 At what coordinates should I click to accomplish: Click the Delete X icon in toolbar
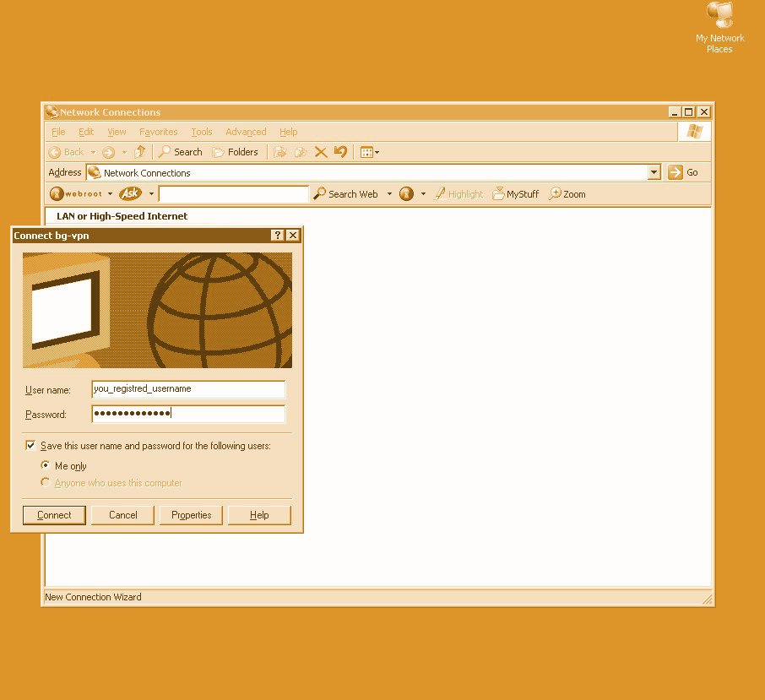(321, 152)
